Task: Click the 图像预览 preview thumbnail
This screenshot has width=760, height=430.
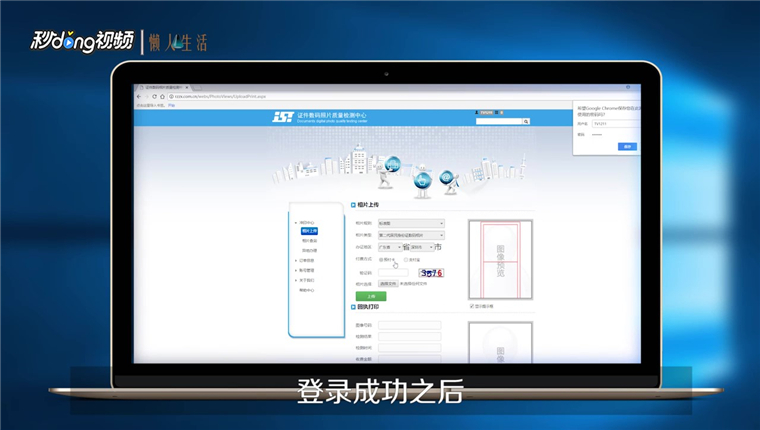Action: tap(500, 260)
